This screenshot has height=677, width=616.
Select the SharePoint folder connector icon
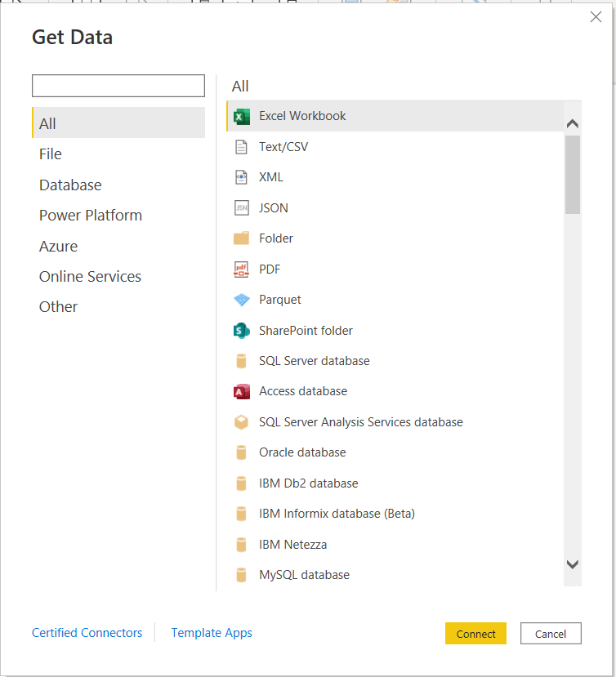(242, 330)
